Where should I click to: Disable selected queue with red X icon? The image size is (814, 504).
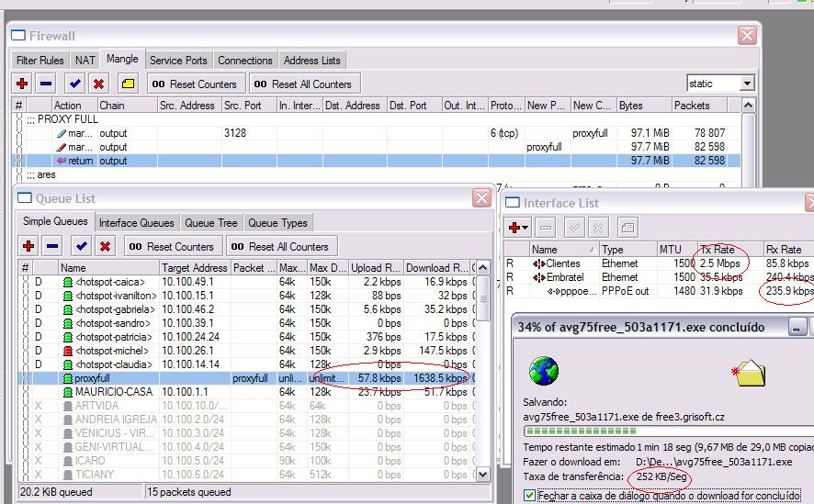coord(105,246)
